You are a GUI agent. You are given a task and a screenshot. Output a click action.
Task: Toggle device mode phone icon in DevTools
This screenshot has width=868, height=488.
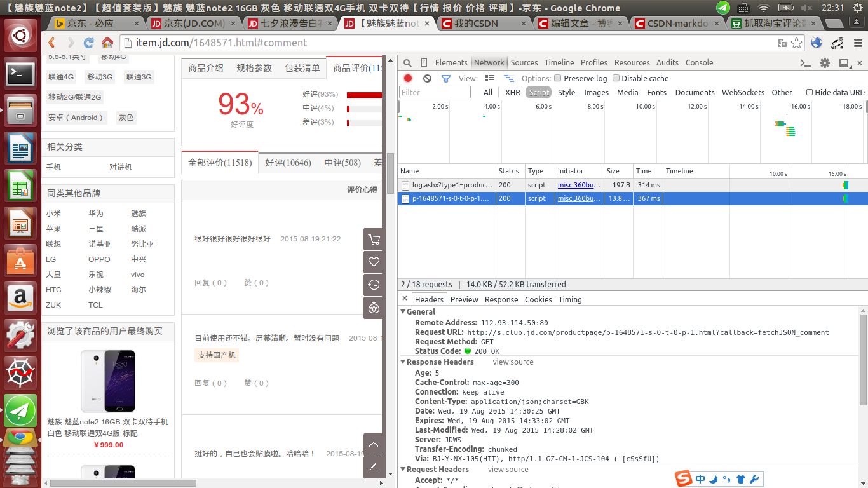click(424, 63)
